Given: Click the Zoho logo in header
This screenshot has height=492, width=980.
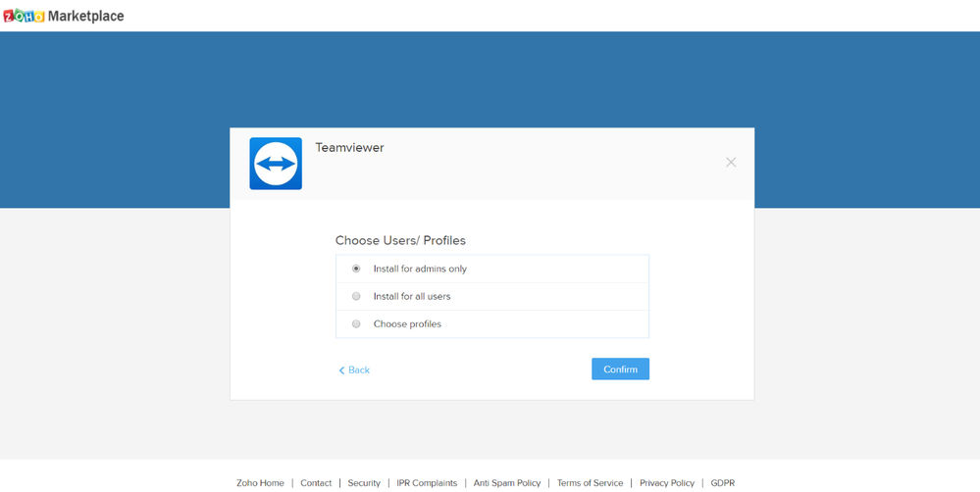Looking at the screenshot, I should coord(24,17).
